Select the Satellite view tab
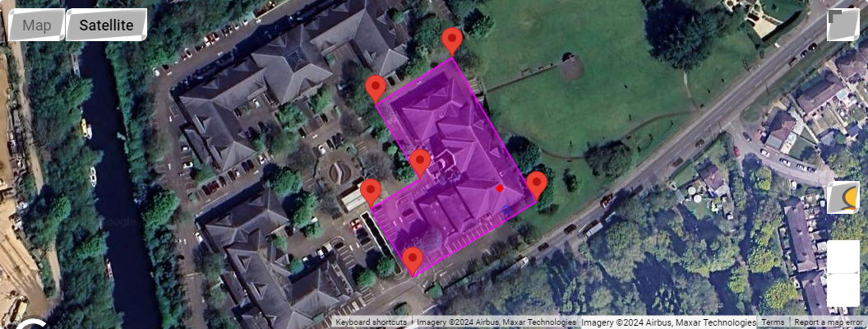 click(106, 25)
